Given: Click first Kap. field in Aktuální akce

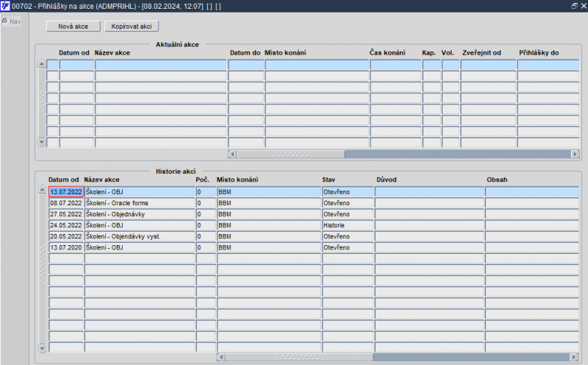Looking at the screenshot, I should tap(431, 65).
